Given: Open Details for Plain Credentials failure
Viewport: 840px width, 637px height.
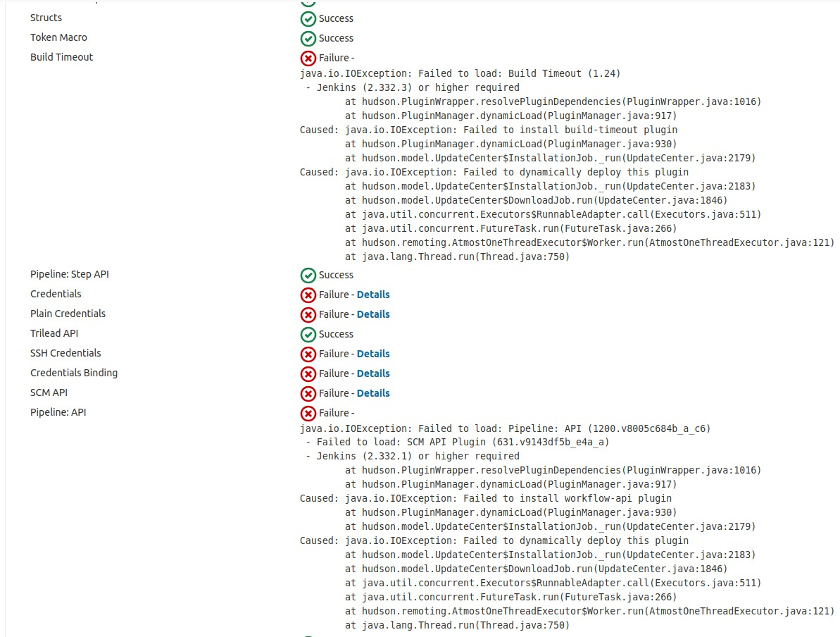Looking at the screenshot, I should [x=372, y=314].
